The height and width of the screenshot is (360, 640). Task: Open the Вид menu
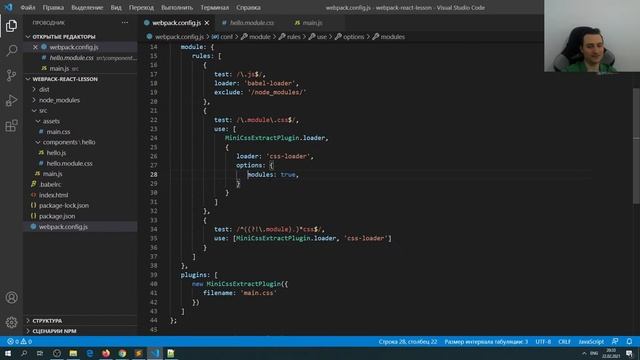(116, 7)
